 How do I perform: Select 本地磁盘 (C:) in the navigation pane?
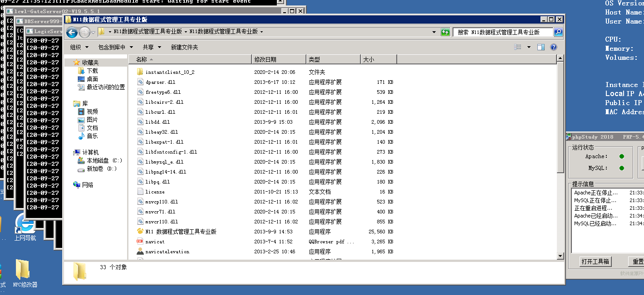104,160
